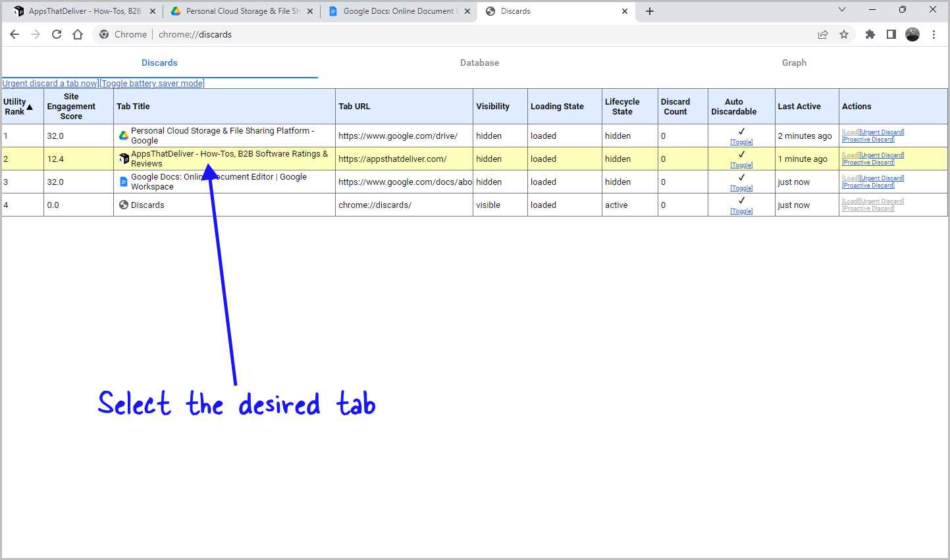Reload the Discards page
The height and width of the screenshot is (560, 950).
pos(57,34)
